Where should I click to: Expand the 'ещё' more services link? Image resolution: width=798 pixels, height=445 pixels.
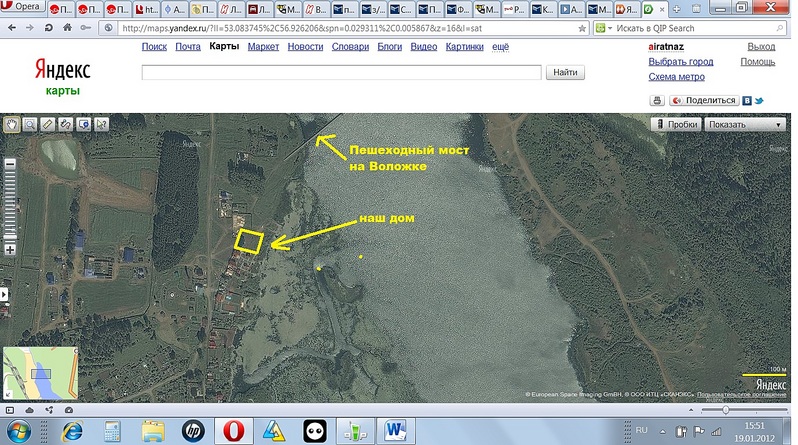tap(500, 47)
